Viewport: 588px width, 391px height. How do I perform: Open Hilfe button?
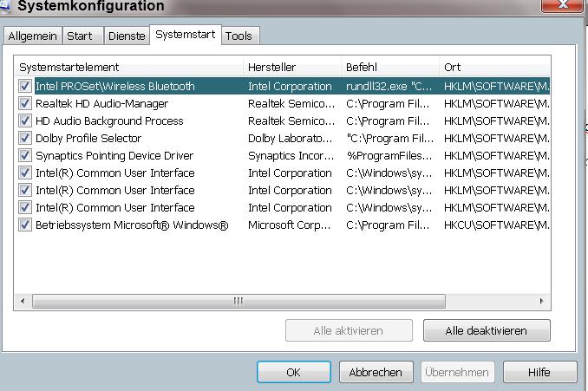pos(539,372)
